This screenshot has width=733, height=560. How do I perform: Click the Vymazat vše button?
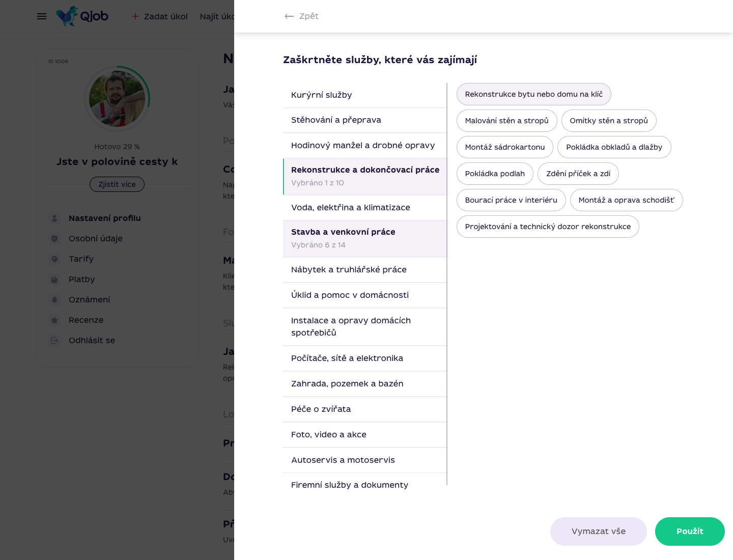click(599, 531)
